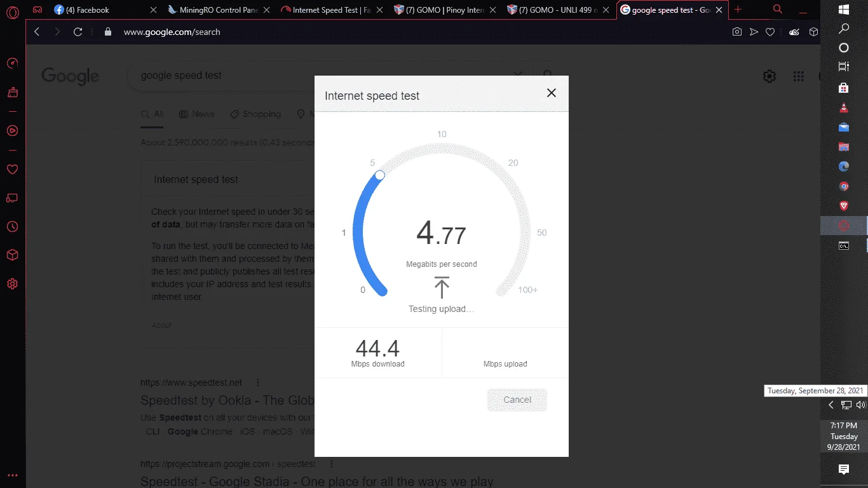
Task: Open the volume control in tray
Action: (860, 405)
